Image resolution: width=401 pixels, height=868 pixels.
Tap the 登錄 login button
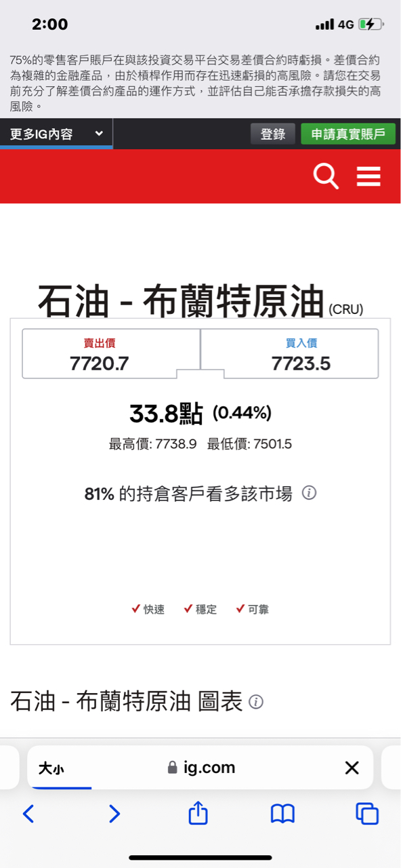click(272, 134)
